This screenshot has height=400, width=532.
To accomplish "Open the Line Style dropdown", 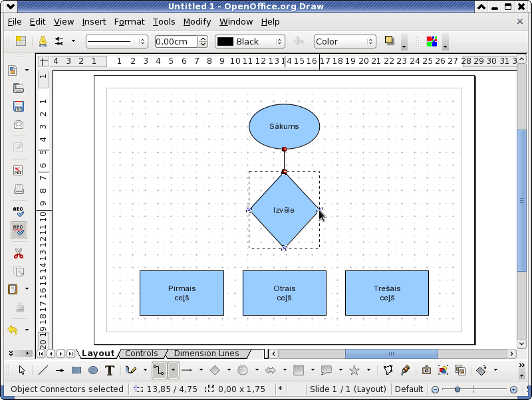I will (x=117, y=42).
